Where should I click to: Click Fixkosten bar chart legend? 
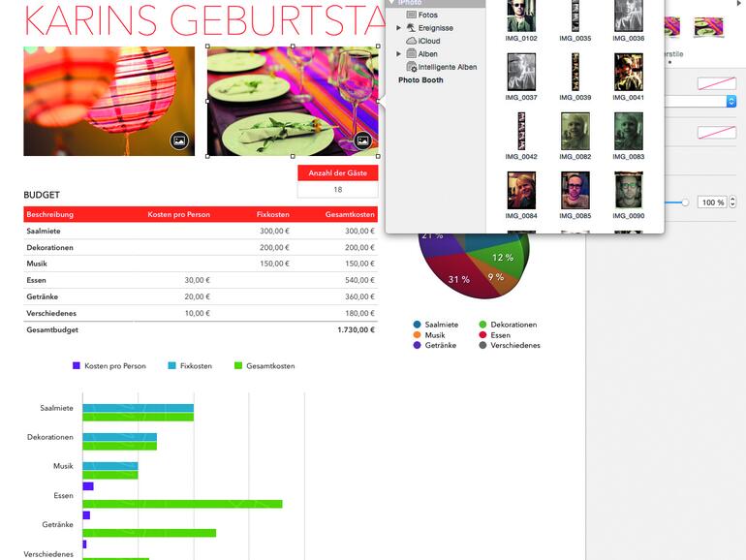click(x=190, y=366)
